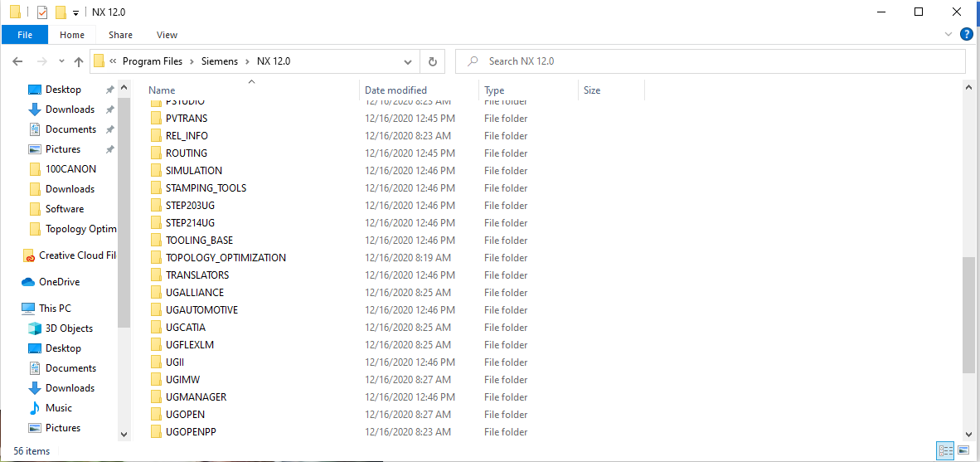The image size is (980, 462).
Task: Open the Software folder in sidebar
Action: coord(65,209)
